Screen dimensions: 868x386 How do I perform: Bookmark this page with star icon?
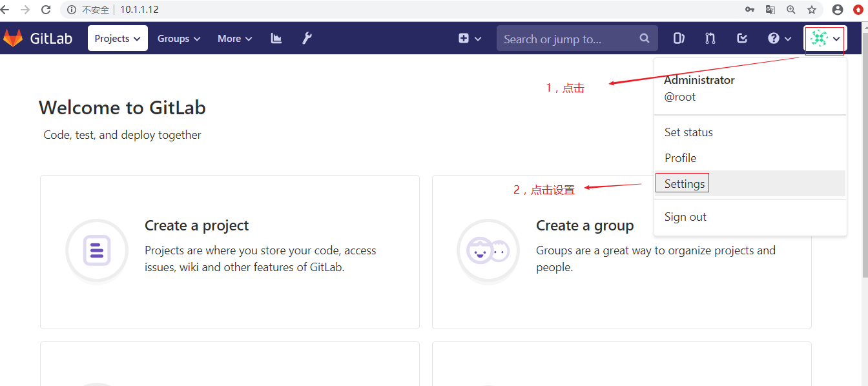pos(812,10)
